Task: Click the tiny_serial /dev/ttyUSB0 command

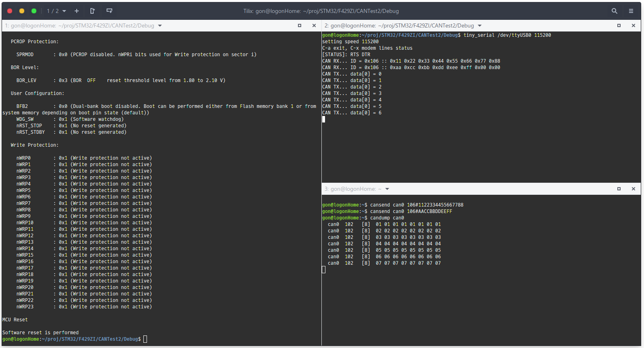Action: (x=507, y=35)
